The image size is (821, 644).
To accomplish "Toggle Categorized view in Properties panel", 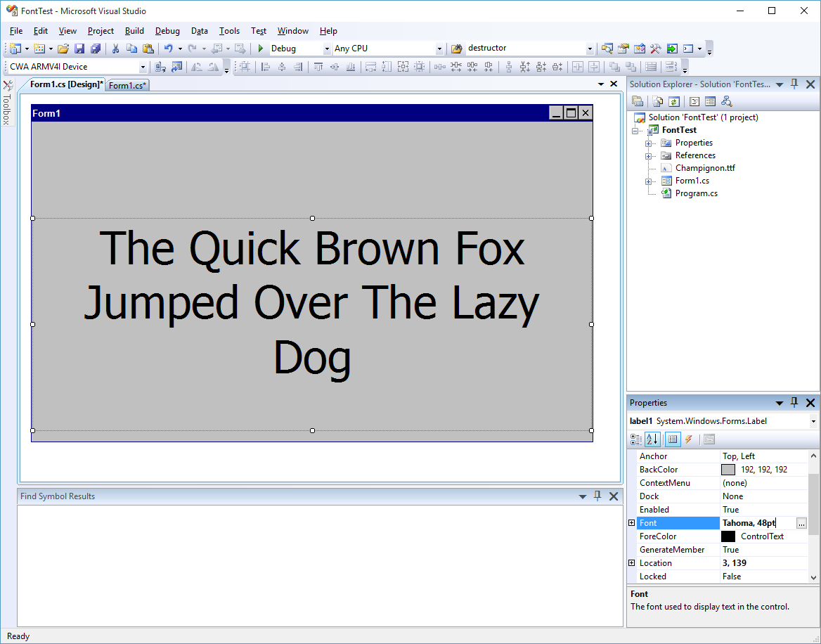I will pos(635,439).
